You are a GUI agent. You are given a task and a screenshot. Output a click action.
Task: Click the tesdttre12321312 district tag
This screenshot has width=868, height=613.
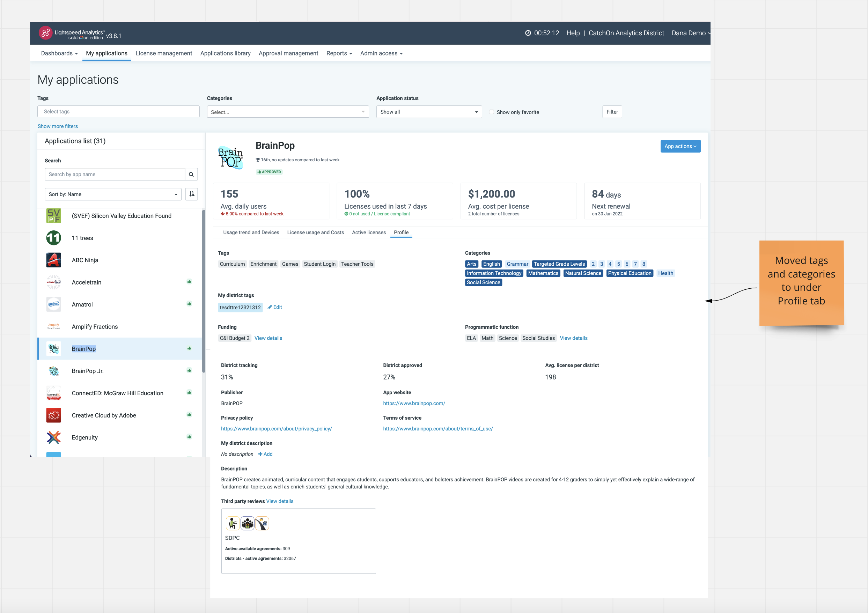click(240, 307)
